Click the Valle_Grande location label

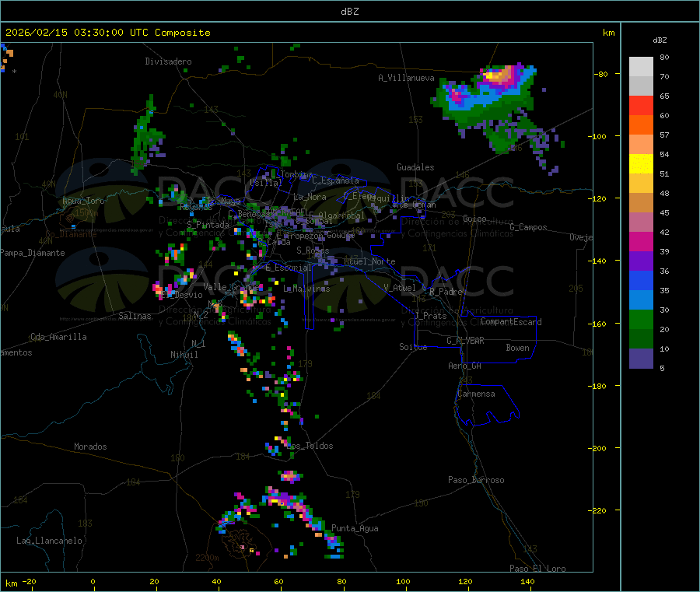point(232,286)
